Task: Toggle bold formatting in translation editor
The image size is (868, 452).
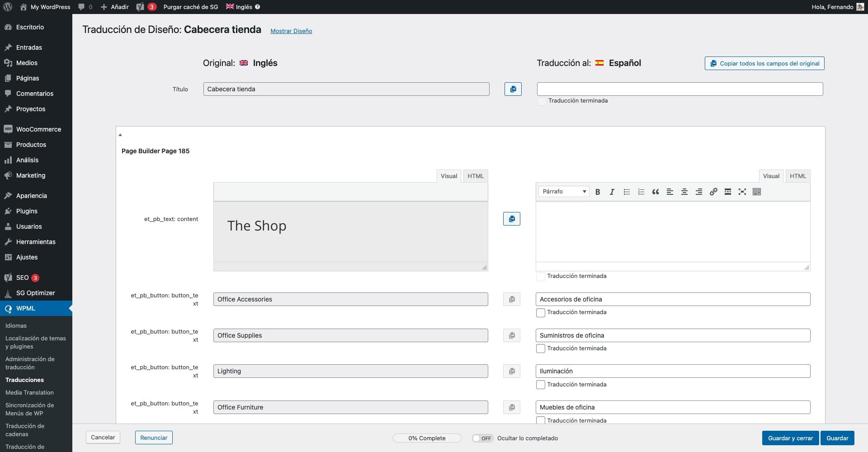Action: point(598,192)
